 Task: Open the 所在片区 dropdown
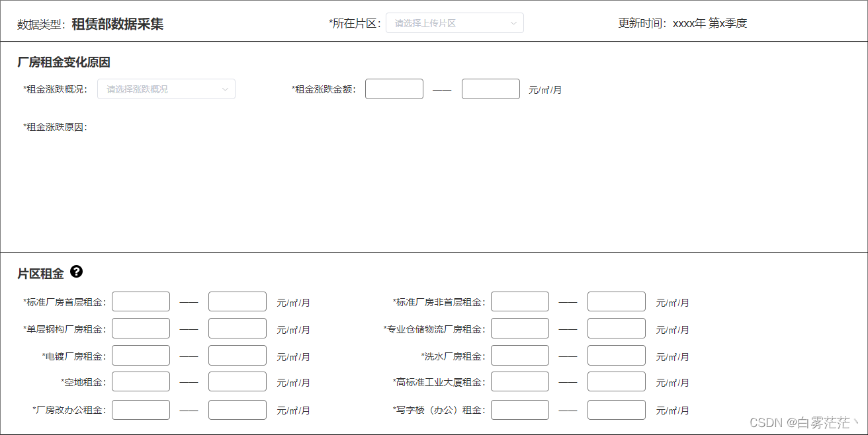coord(455,23)
